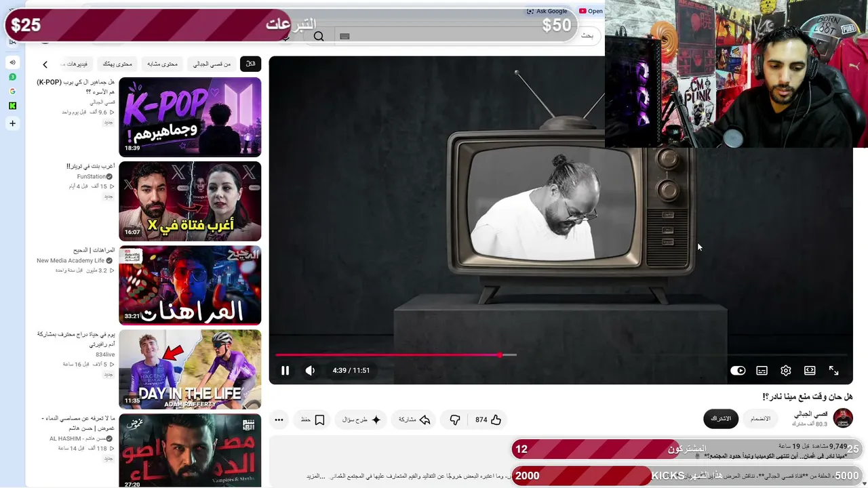
Task: Open the on-screen keyboard icon
Action: coord(344,37)
